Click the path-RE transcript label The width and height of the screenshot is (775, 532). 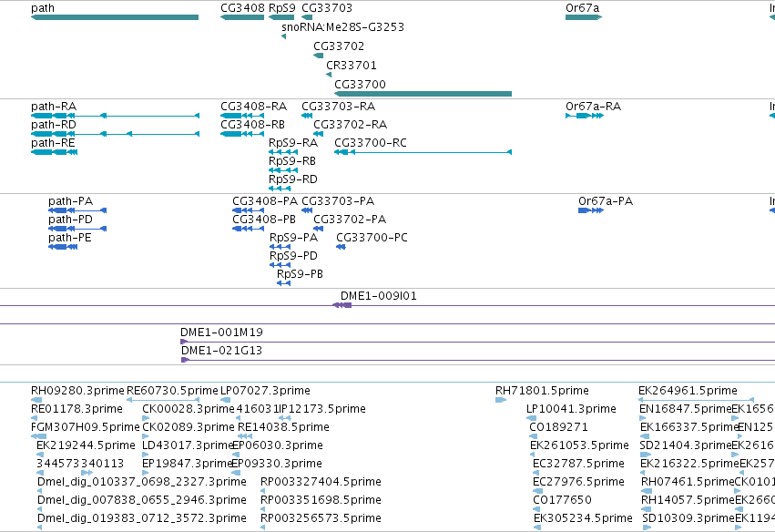(53, 143)
